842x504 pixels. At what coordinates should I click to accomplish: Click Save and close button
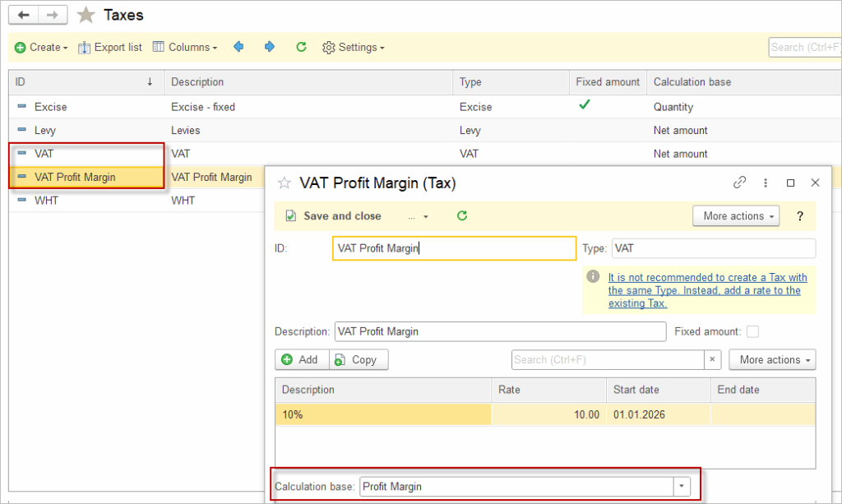tap(334, 216)
